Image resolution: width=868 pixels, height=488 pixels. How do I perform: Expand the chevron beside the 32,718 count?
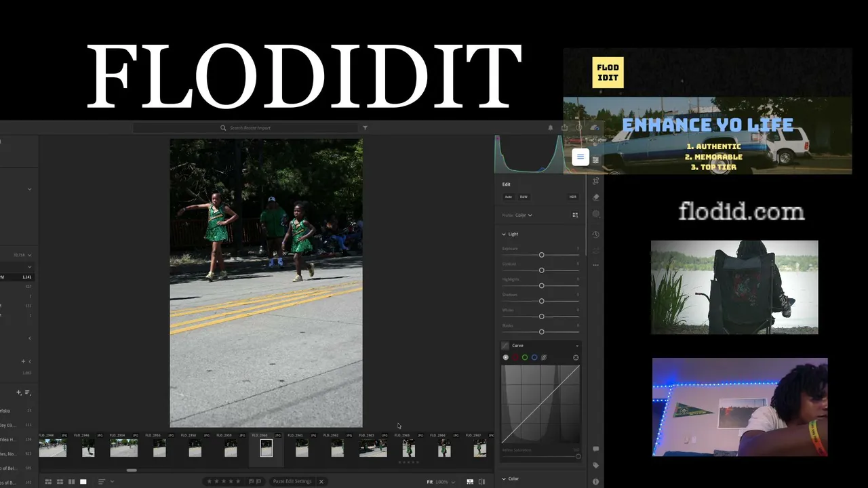point(29,255)
